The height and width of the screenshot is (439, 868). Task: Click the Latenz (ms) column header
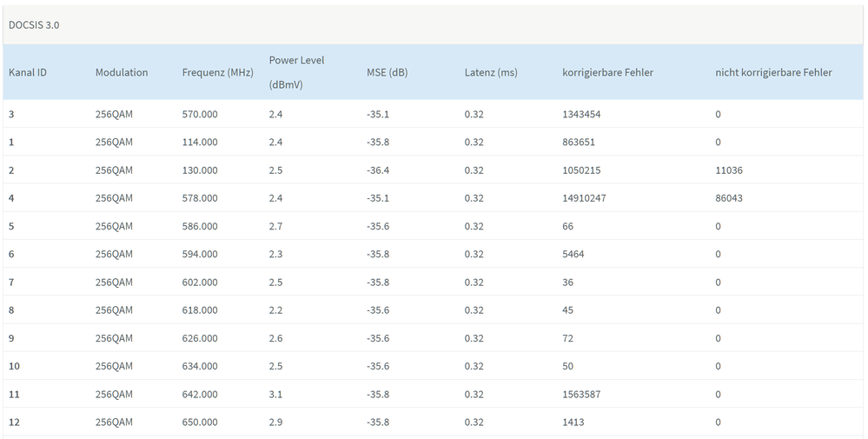(x=491, y=72)
